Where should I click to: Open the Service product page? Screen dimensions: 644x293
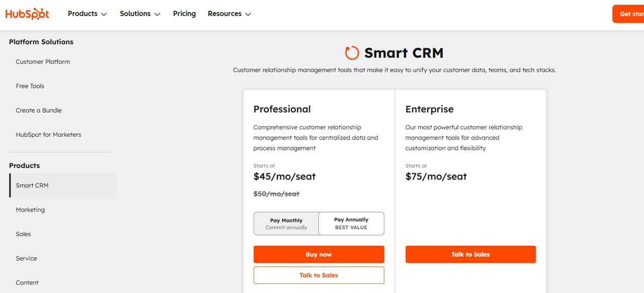26,258
